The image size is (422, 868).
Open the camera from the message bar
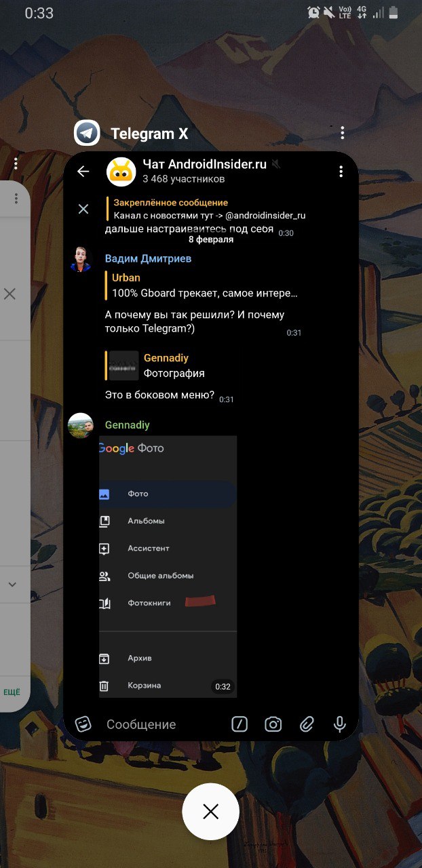tap(273, 724)
